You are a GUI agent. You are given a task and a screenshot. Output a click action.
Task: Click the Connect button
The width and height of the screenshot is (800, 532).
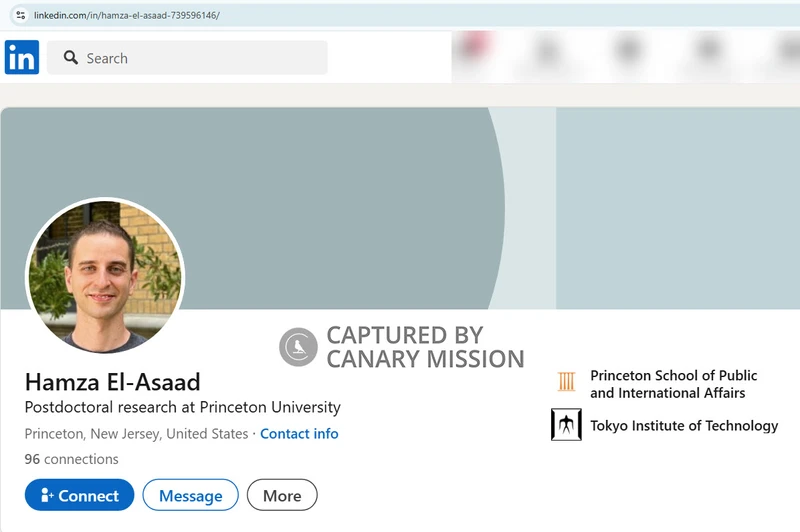tap(80, 495)
